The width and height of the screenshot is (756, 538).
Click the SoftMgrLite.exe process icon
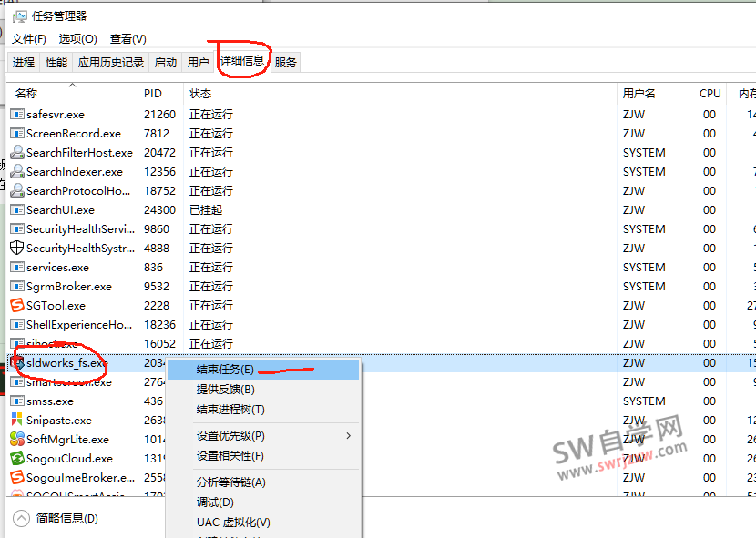click(16, 439)
